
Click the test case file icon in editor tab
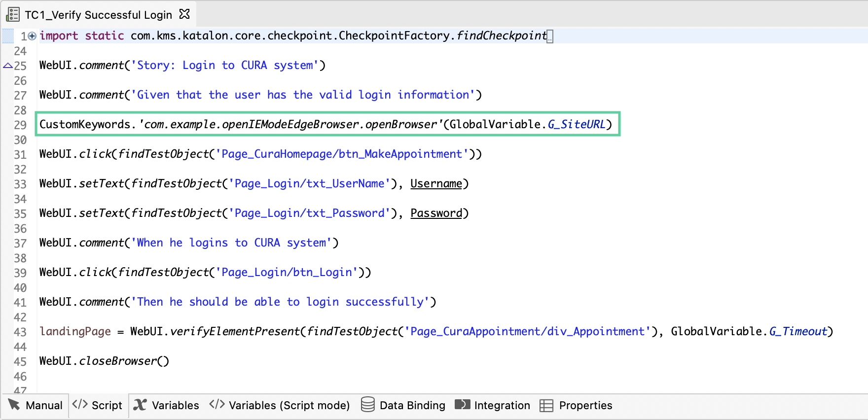coord(13,14)
